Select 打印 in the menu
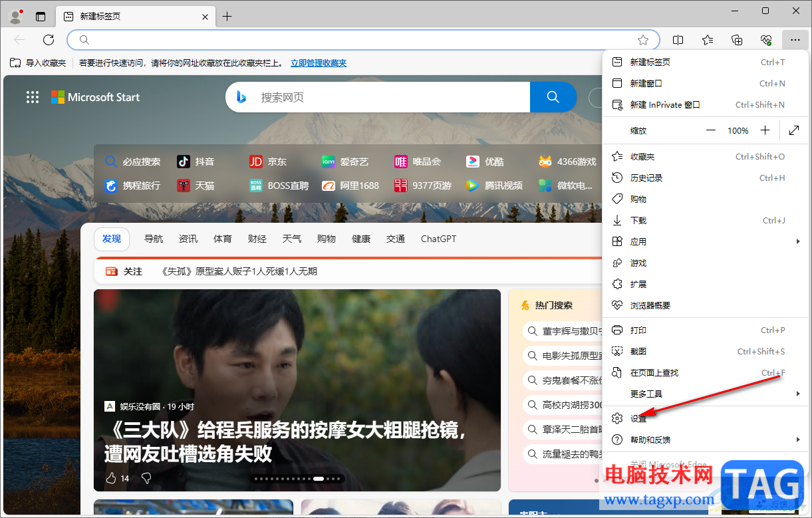 [706, 330]
